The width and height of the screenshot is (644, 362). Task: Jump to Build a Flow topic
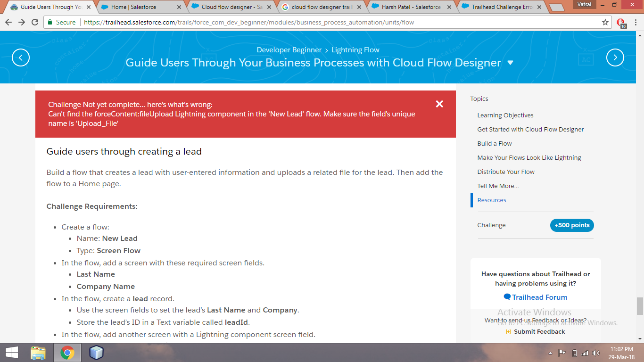[x=494, y=143]
